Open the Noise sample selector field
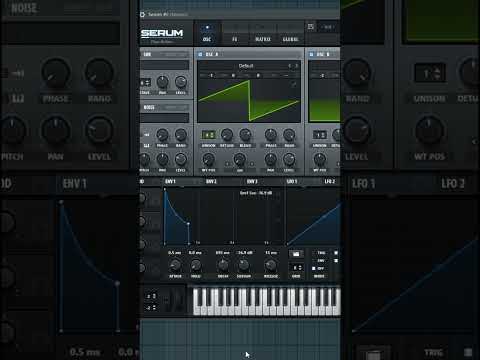480x360 pixels. (x=164, y=118)
